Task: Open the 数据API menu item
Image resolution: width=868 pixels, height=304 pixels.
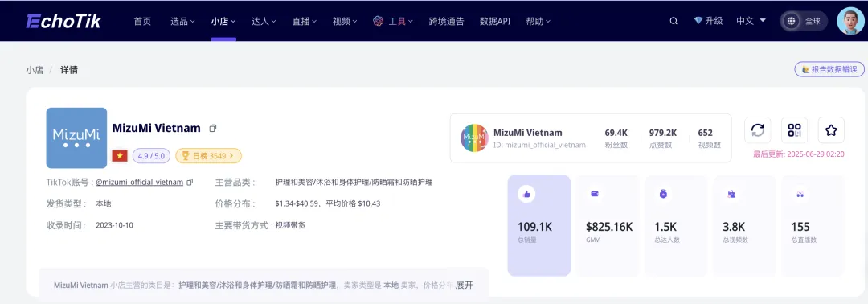Action: point(495,22)
